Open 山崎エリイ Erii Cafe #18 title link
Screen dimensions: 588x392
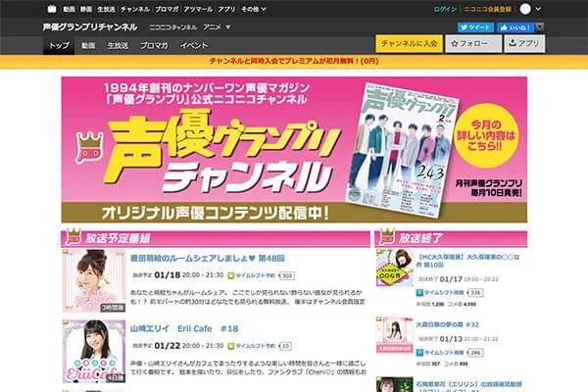(x=184, y=328)
